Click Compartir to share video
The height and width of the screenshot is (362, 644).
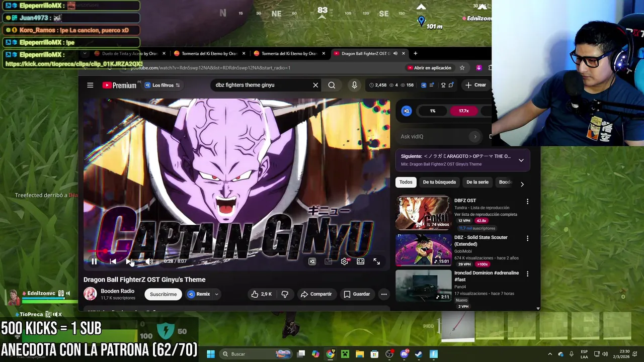(316, 294)
